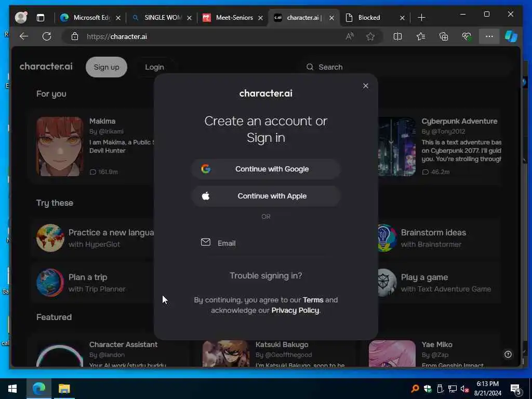The width and height of the screenshot is (532, 399).
Task: Open the Favorites list icon
Action: pos(421,36)
